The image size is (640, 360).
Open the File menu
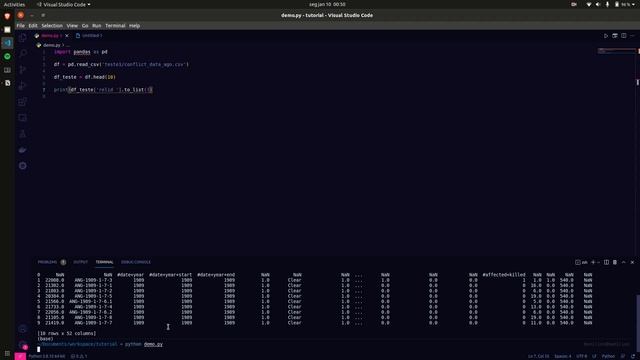[x=20, y=26]
